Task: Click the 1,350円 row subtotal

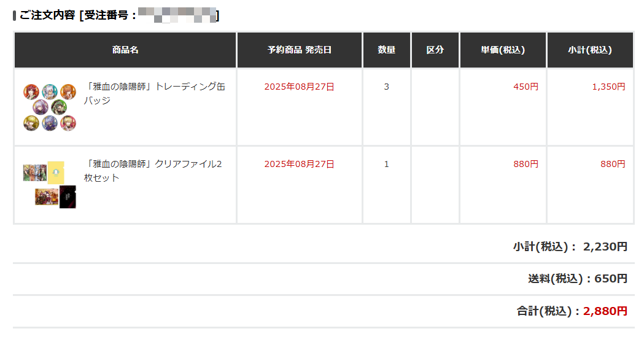Action: click(x=608, y=87)
